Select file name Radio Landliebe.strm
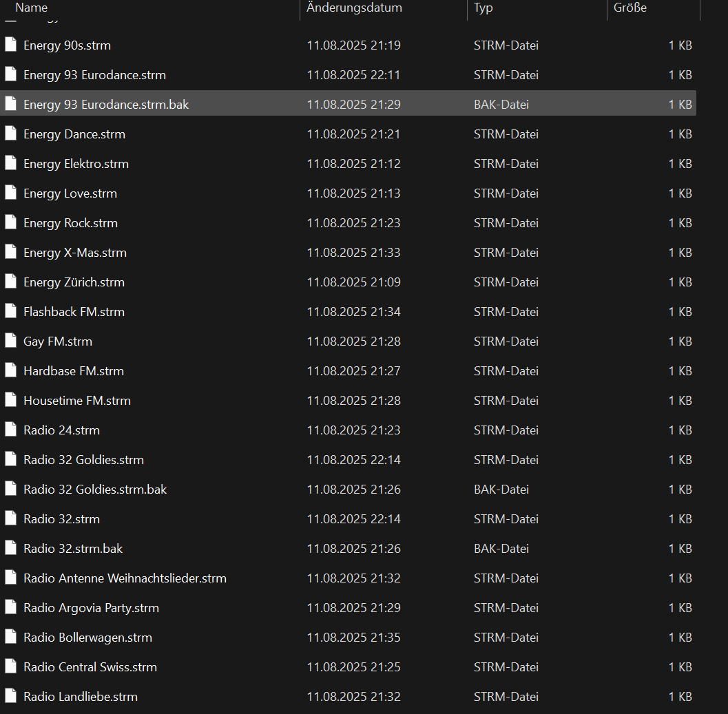The image size is (728, 714). pyautogui.click(x=81, y=697)
